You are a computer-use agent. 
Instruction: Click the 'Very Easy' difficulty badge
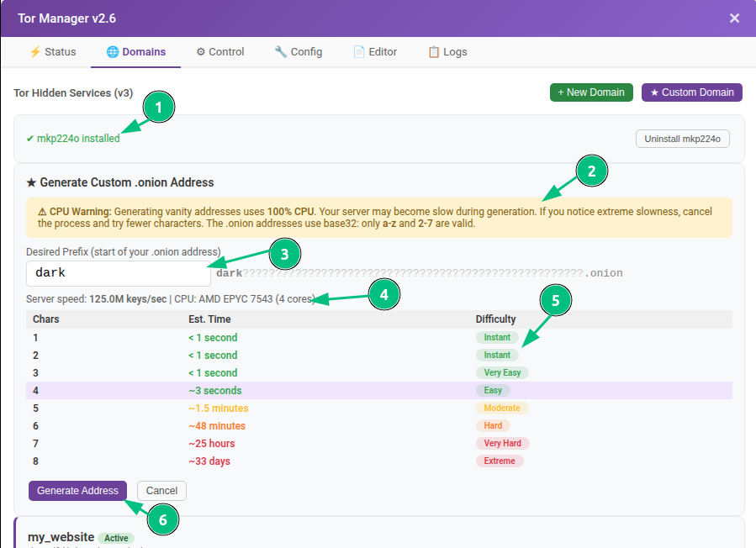click(x=502, y=372)
